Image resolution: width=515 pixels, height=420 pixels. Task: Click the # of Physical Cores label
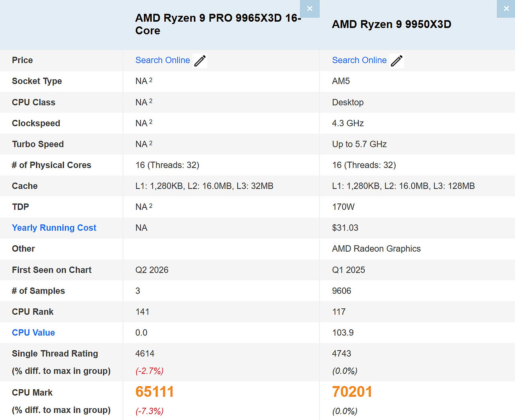51,165
